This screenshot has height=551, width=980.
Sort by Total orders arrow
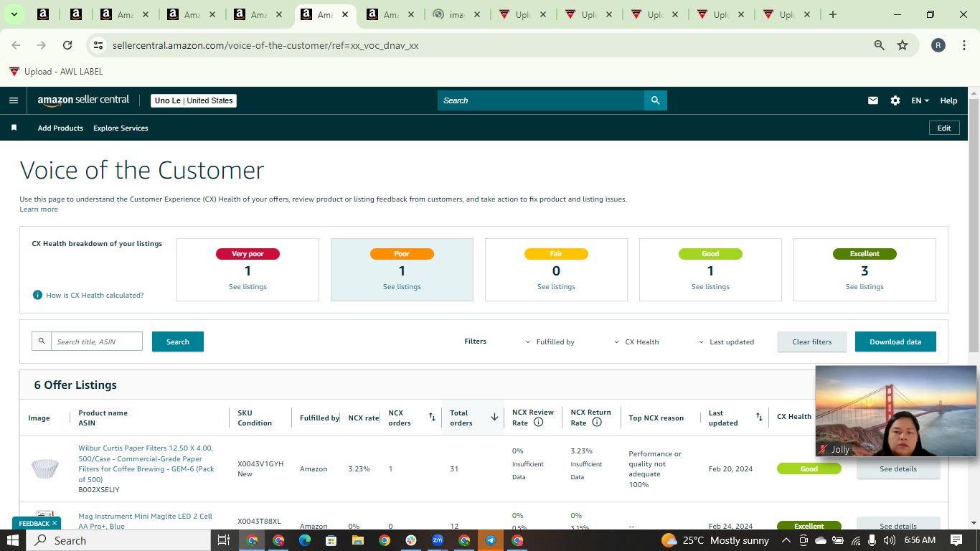(x=494, y=417)
